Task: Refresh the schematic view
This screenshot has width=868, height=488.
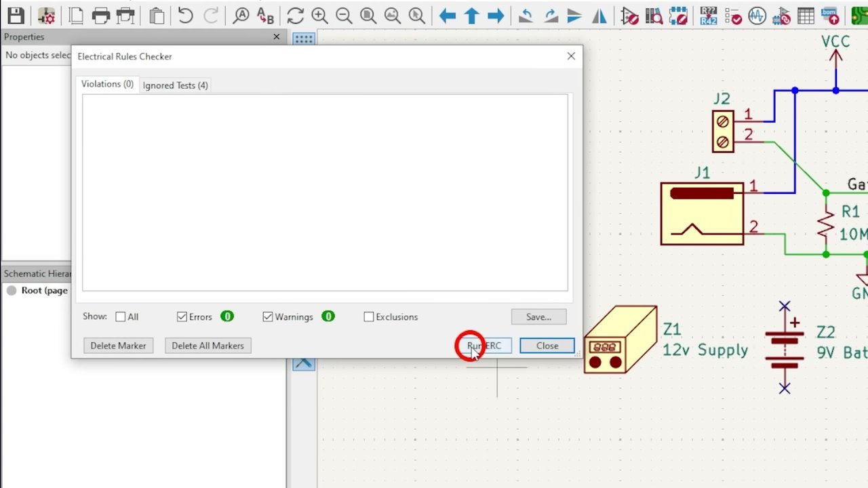Action: (295, 15)
